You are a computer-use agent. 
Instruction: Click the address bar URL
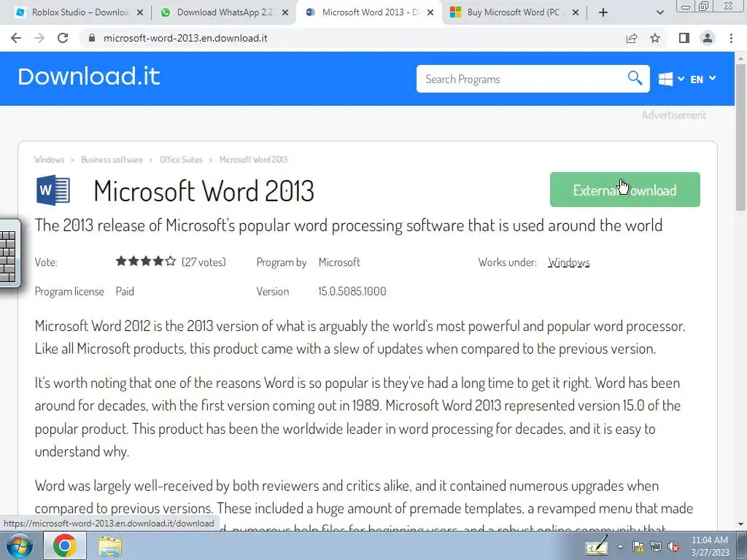185,38
